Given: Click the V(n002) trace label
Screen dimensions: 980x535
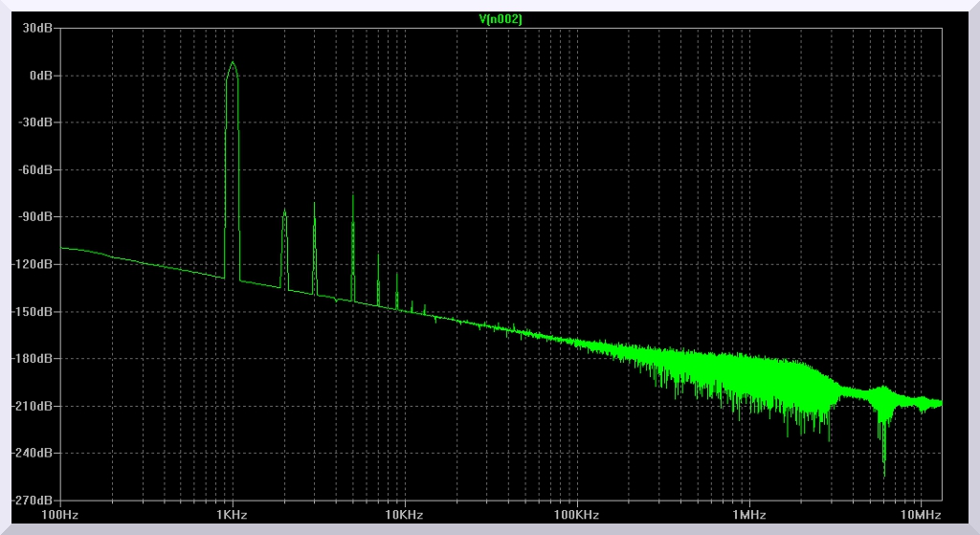Looking at the screenshot, I should (500, 19).
